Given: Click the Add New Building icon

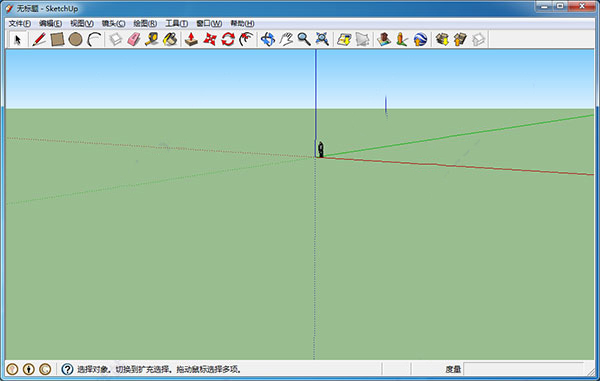Looking at the screenshot, I should (x=384, y=39).
